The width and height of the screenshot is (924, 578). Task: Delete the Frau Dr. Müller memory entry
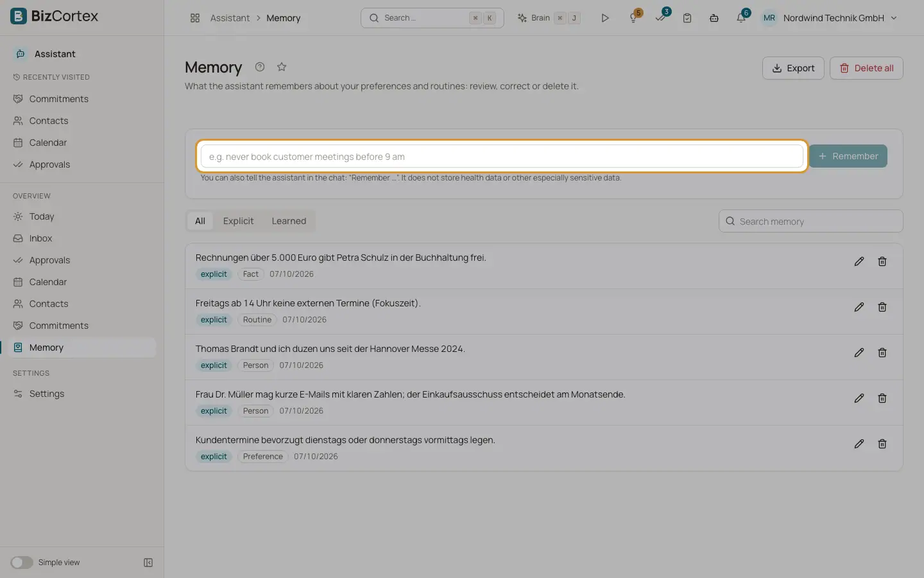pos(882,398)
